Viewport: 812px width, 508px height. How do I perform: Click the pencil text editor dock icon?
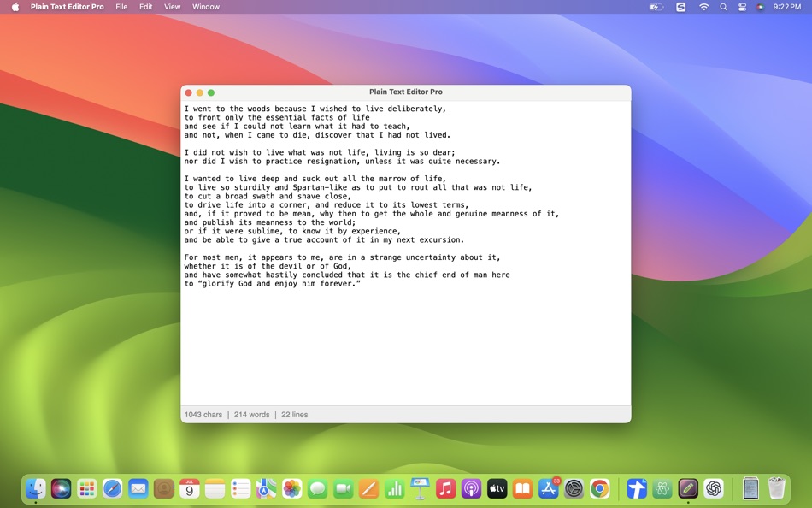pyautogui.click(x=688, y=488)
